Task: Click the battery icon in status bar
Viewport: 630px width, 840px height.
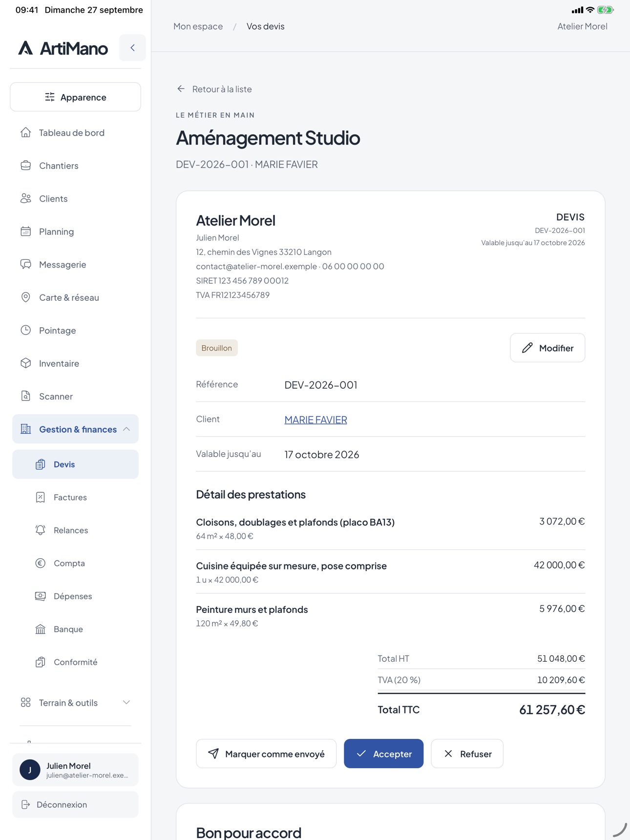Action: (605, 10)
